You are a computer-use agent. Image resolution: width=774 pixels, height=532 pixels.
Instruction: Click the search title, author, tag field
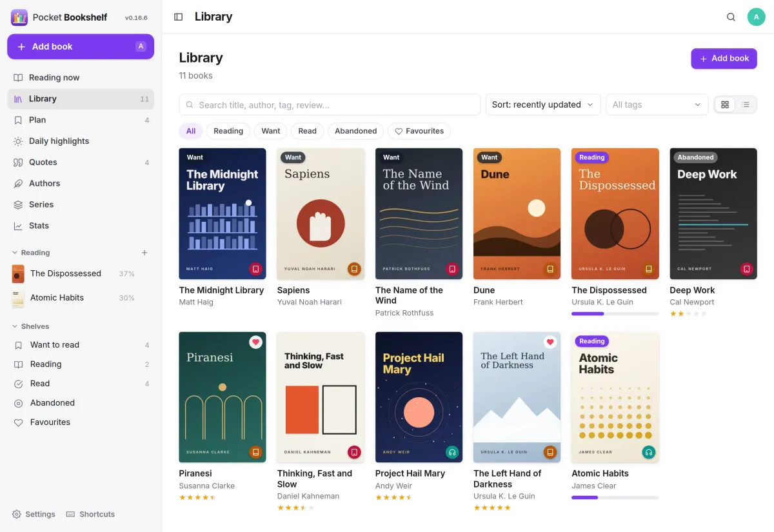(330, 104)
